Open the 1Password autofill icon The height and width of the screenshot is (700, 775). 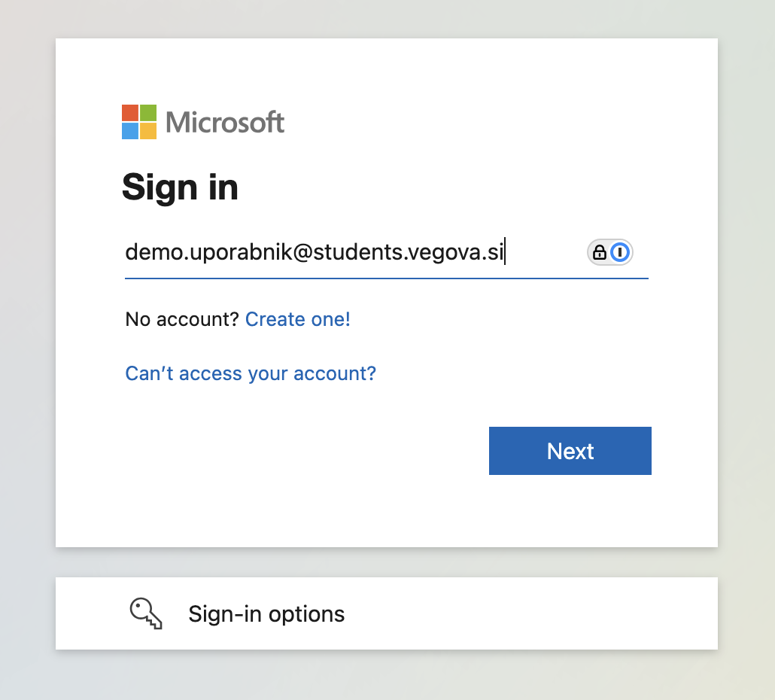(620, 252)
